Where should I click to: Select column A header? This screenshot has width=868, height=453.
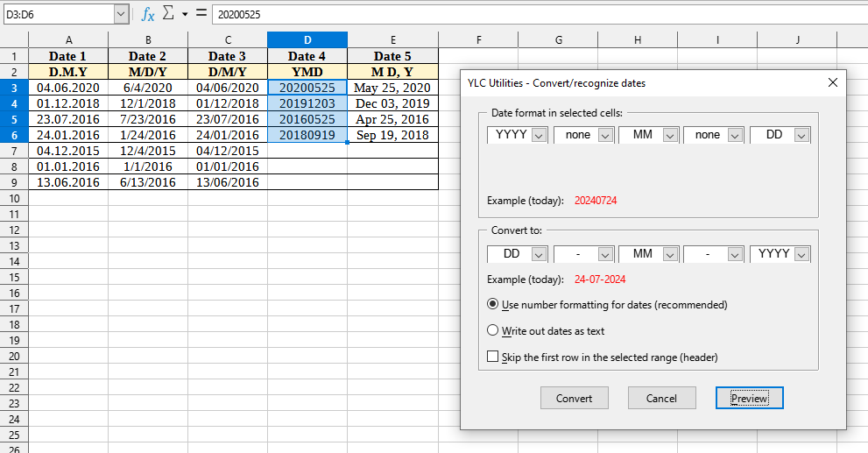pyautogui.click(x=68, y=40)
